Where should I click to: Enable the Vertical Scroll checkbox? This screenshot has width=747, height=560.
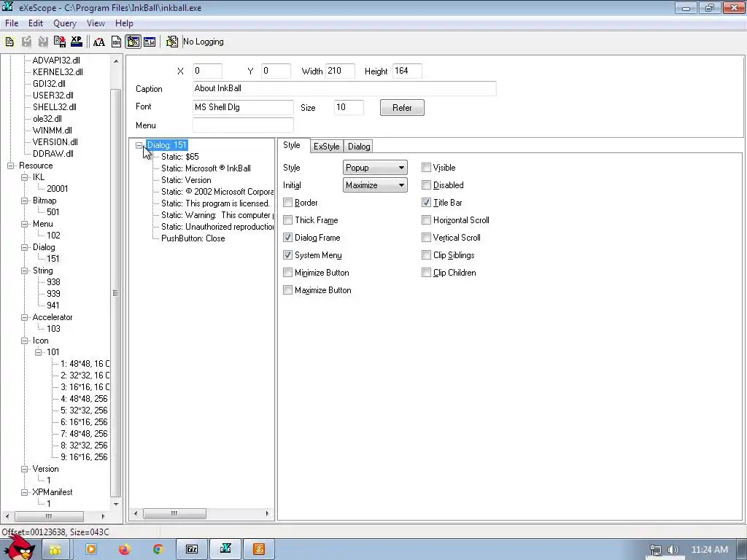tap(426, 238)
